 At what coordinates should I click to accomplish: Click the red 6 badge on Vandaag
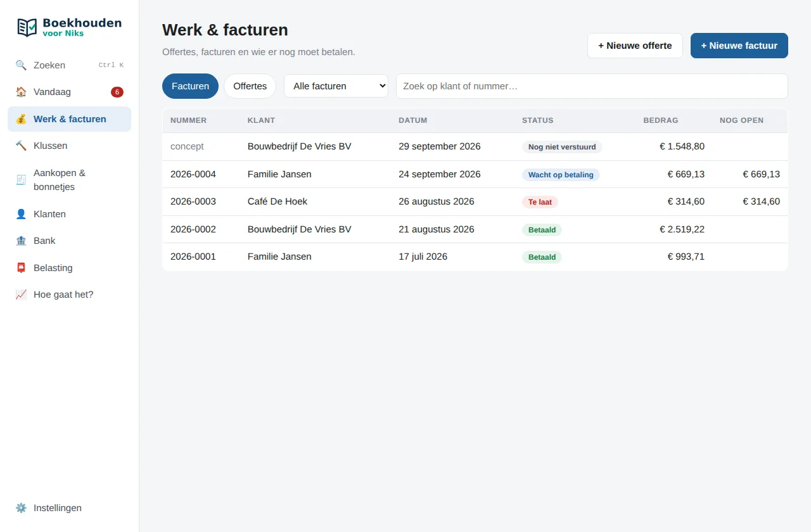coord(117,92)
